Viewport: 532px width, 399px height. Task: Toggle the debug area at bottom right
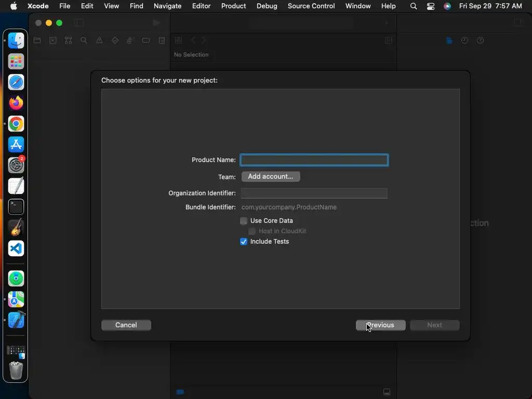click(x=387, y=392)
